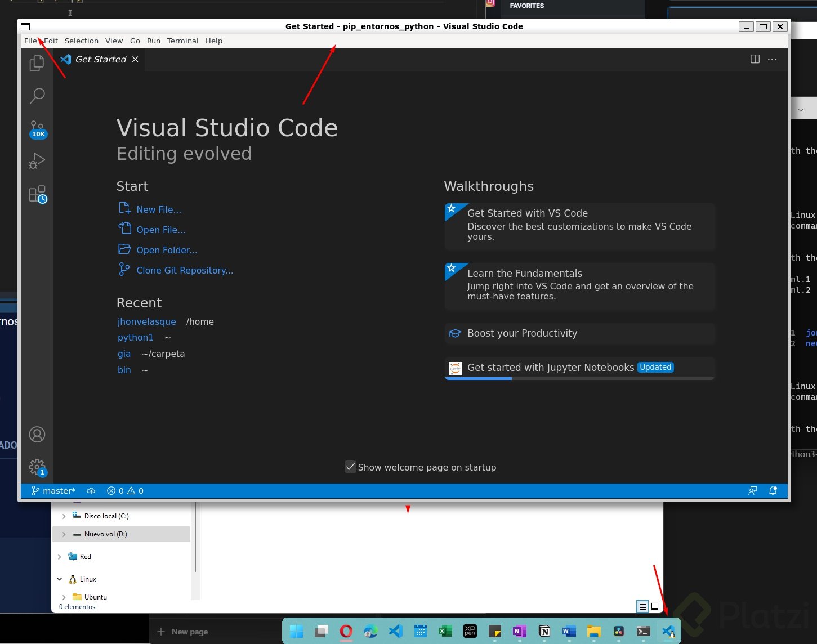
Task: Open the notifications bell in status bar
Action: (x=773, y=491)
